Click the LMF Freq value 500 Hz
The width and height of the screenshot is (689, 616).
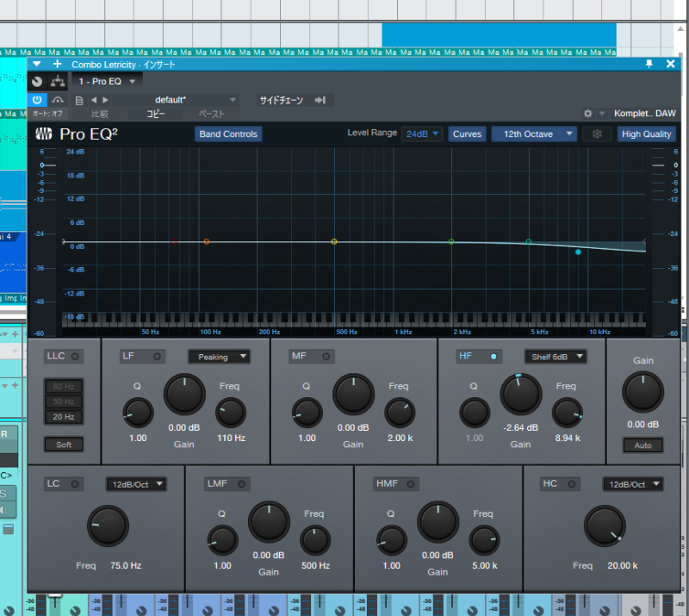315,565
